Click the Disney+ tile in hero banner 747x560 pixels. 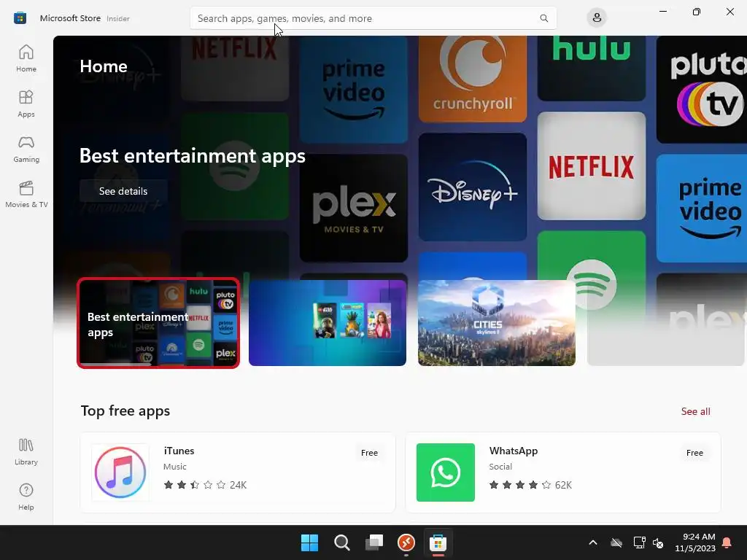[473, 187]
